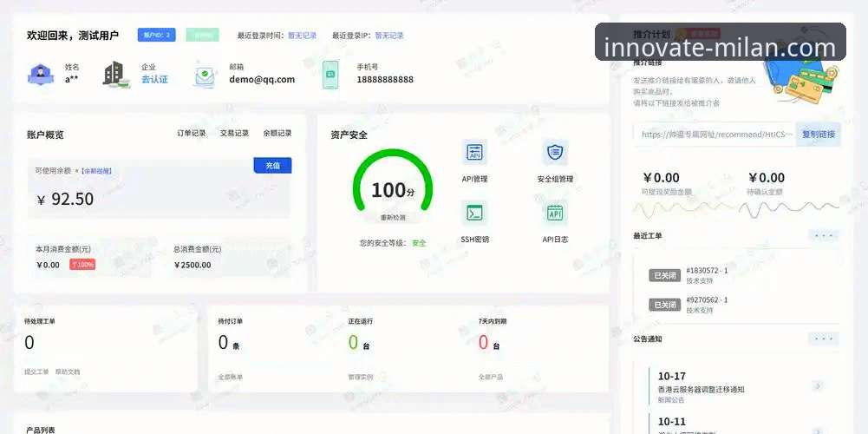Image resolution: width=868 pixels, height=434 pixels.
Task: Open the 10-17 announcement chevron arrow
Action: click(x=819, y=385)
